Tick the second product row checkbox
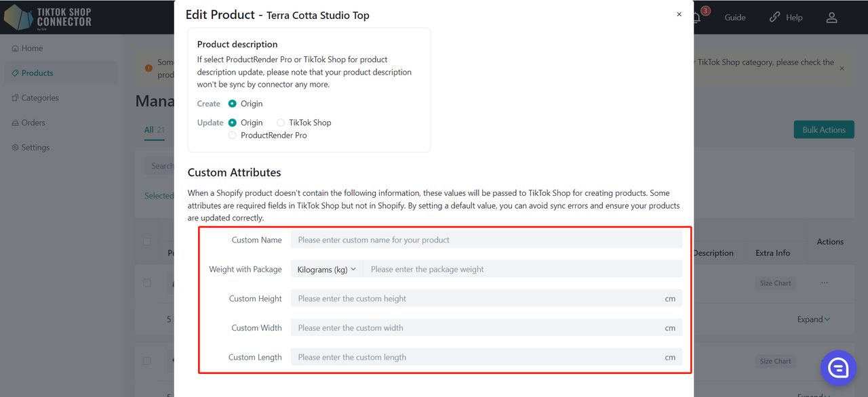The width and height of the screenshot is (868, 397). click(x=147, y=361)
